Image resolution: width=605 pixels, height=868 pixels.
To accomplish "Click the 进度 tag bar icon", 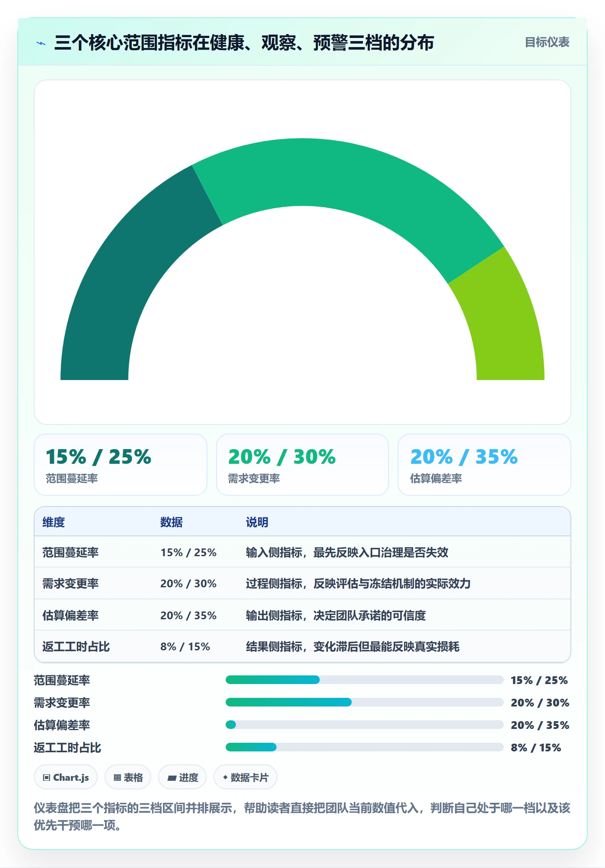I will click(172, 778).
